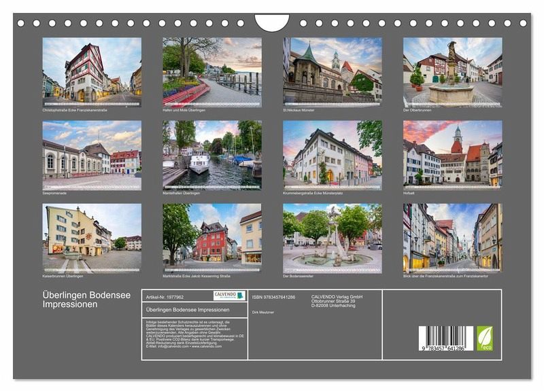The image size is (544, 392).
Task: Click 'D-82008 Unterhaching' text
Action: (333, 306)
